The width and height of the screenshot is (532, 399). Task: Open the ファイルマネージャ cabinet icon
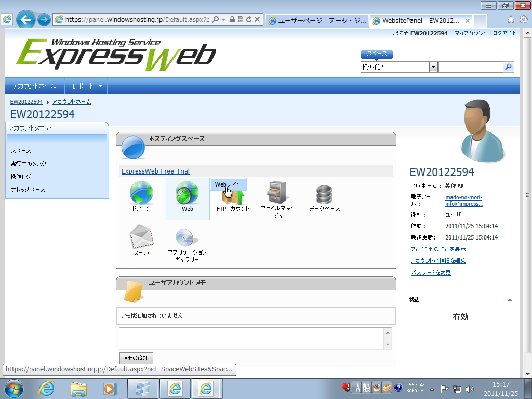pos(278,192)
